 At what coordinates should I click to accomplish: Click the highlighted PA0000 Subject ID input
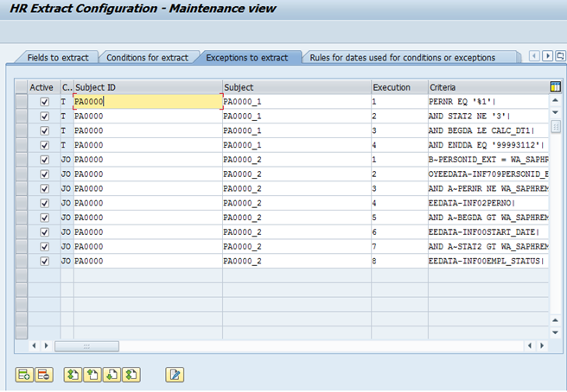(148, 102)
